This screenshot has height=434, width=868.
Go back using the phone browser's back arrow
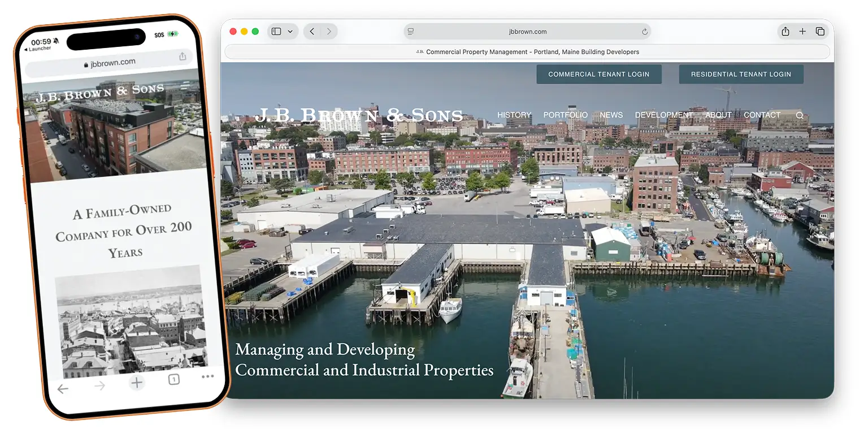coord(63,389)
